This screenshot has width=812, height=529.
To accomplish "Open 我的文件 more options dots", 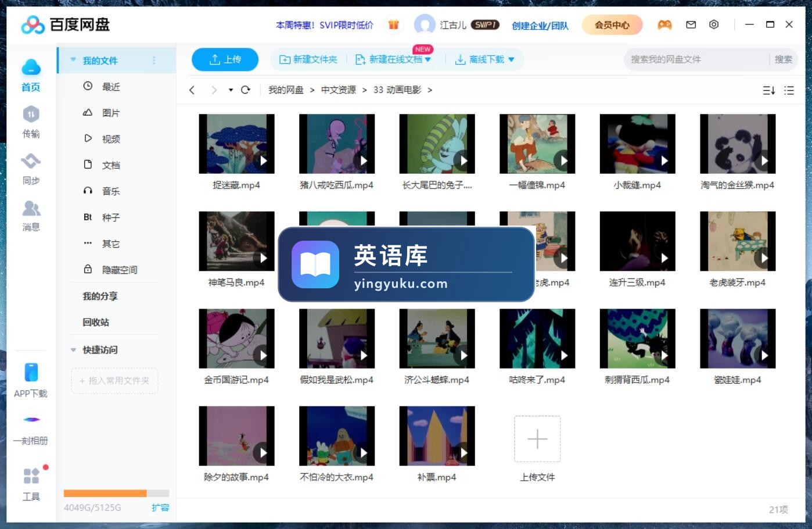I will [154, 60].
